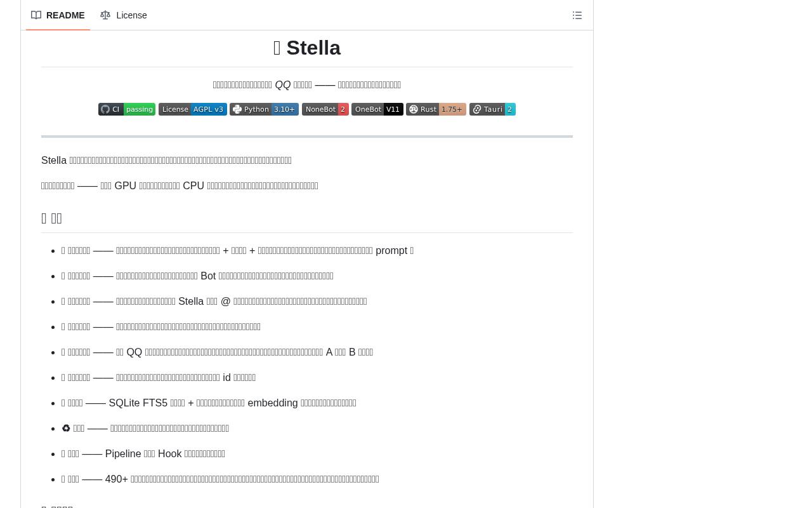
Task: Open the NoneBot 2 badge link
Action: 325,109
